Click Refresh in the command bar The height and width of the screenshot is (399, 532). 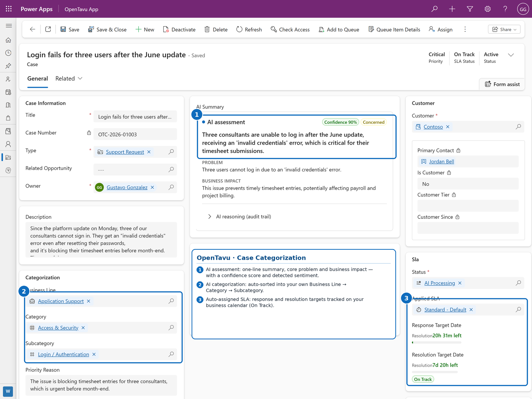tap(249, 30)
